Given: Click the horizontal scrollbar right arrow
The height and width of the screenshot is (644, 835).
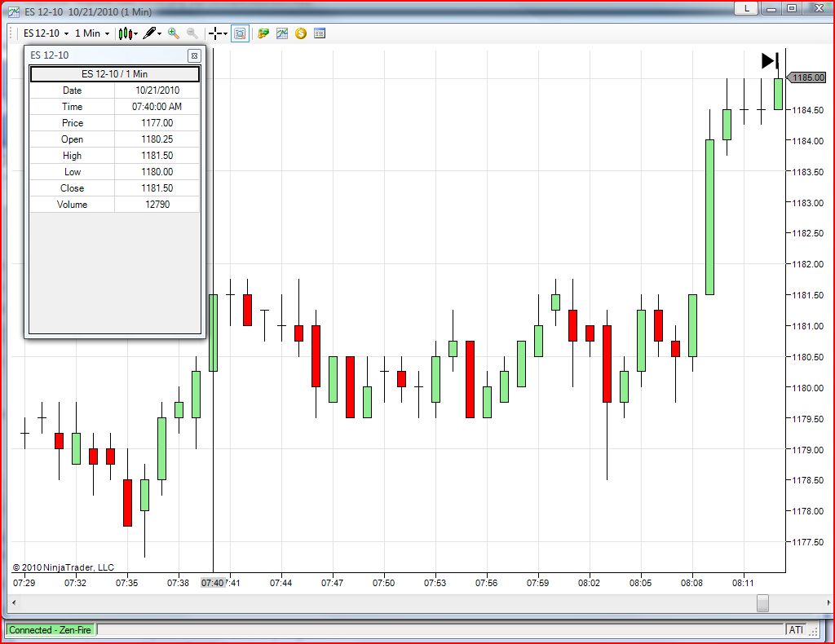Looking at the screenshot, I should coord(828,603).
